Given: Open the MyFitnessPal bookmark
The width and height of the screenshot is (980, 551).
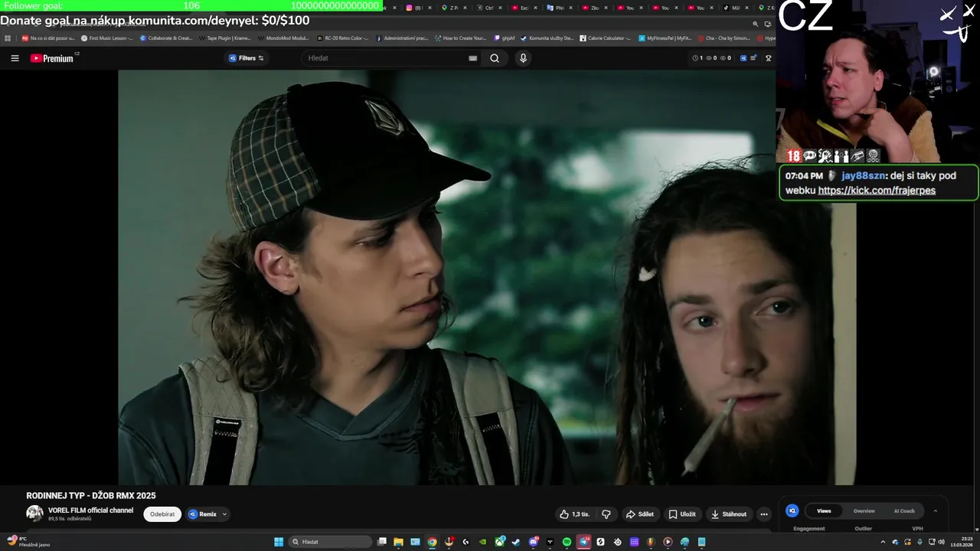Looking at the screenshot, I should coord(665,37).
